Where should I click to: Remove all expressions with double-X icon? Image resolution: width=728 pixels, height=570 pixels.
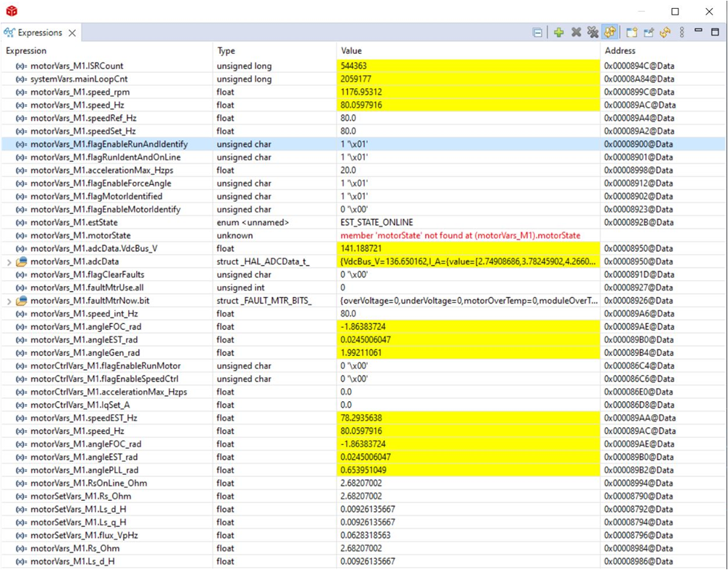click(593, 33)
